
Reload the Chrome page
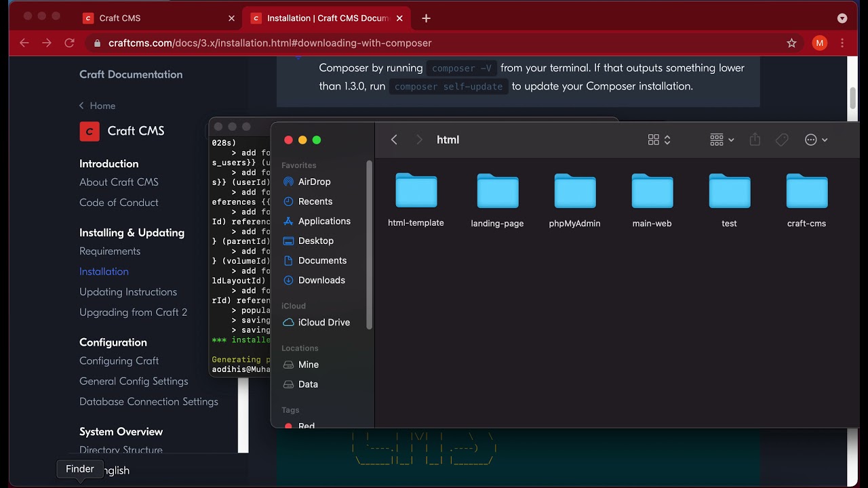click(x=69, y=43)
